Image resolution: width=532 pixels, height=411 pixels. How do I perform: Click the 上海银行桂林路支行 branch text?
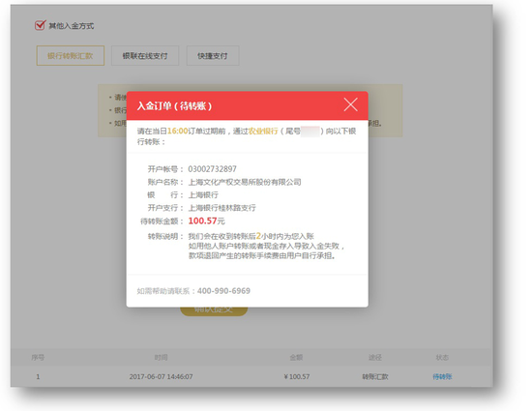[x=222, y=208]
